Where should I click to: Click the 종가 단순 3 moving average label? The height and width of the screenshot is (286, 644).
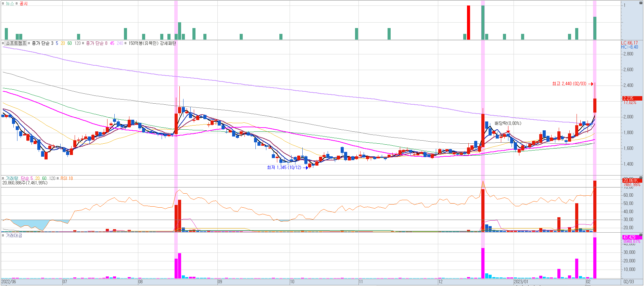[x=42, y=43]
